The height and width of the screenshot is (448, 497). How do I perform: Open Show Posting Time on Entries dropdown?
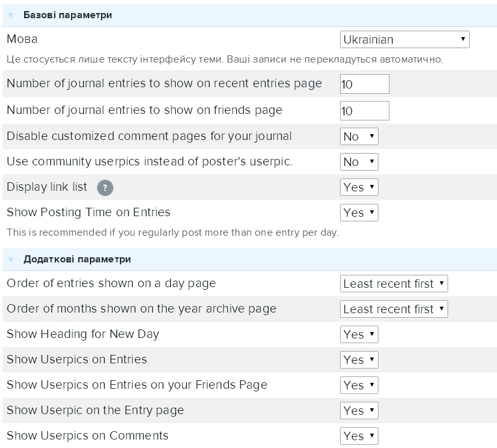[359, 212]
